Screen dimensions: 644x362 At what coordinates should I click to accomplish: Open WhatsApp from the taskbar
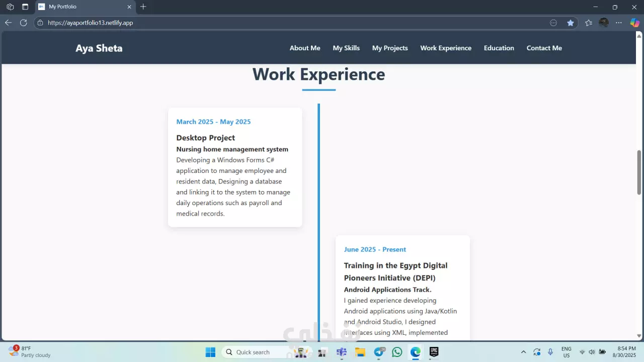pyautogui.click(x=397, y=352)
